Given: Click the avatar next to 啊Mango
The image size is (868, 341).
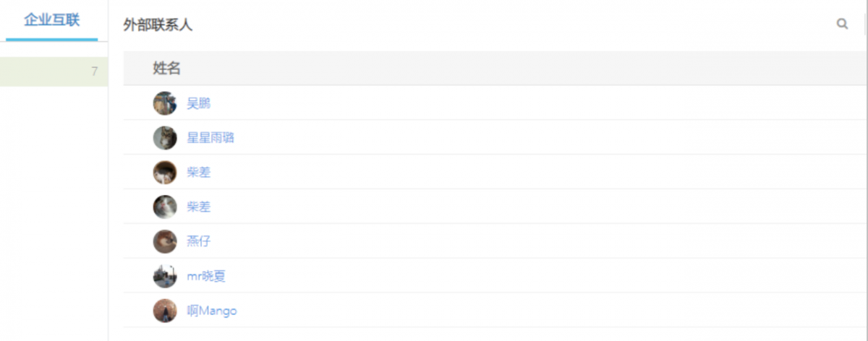Looking at the screenshot, I should click(x=165, y=311).
